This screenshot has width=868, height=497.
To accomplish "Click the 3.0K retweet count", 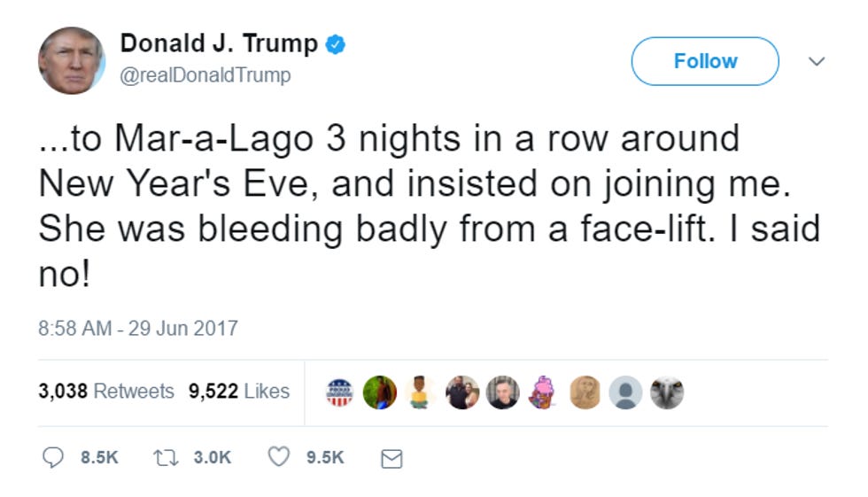I will coord(213,457).
